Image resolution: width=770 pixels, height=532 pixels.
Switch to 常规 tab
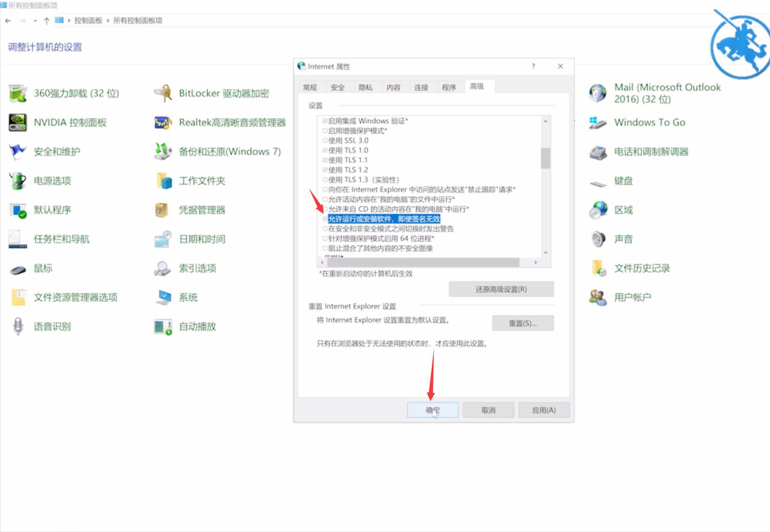[310, 87]
